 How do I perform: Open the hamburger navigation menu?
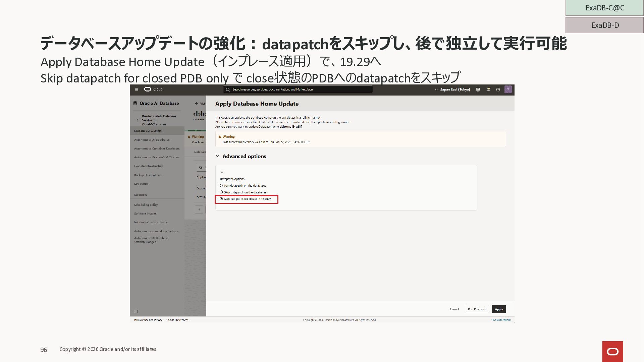136,89
